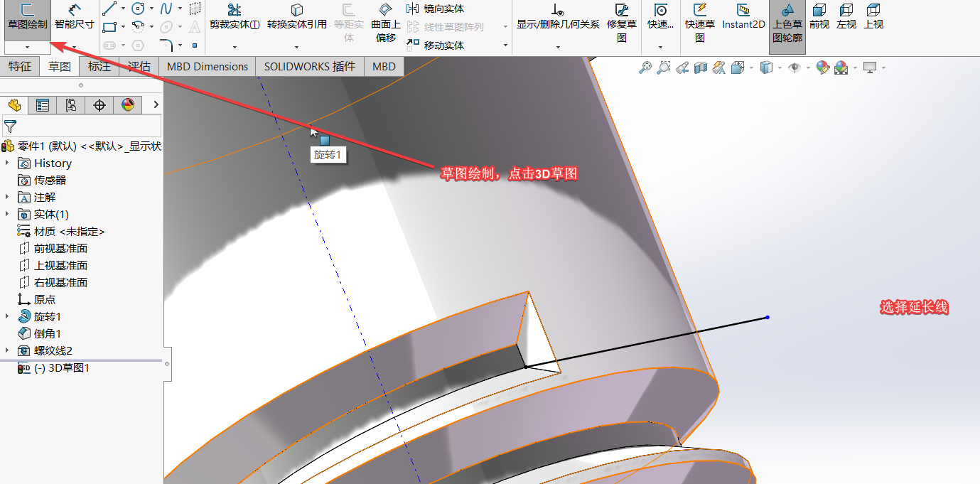Screen dimensions: 980x484
Task: Toggle the Instant2D option
Action: click(743, 18)
